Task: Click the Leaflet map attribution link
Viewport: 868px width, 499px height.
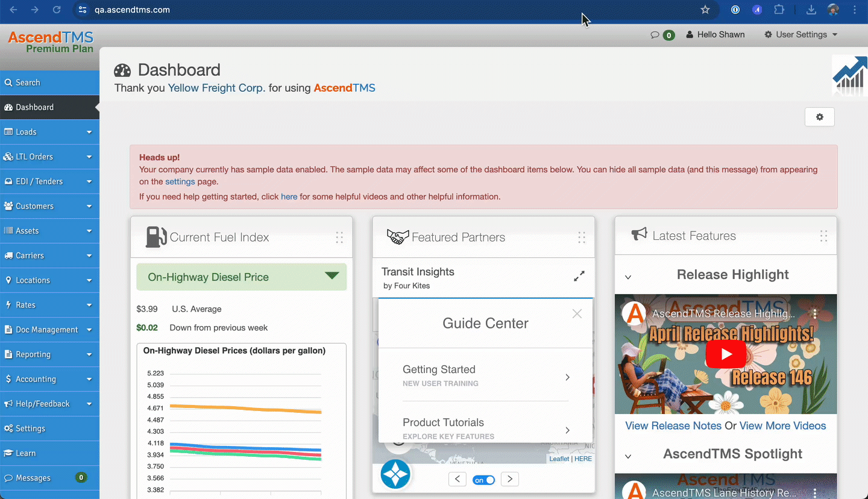Action: click(559, 459)
